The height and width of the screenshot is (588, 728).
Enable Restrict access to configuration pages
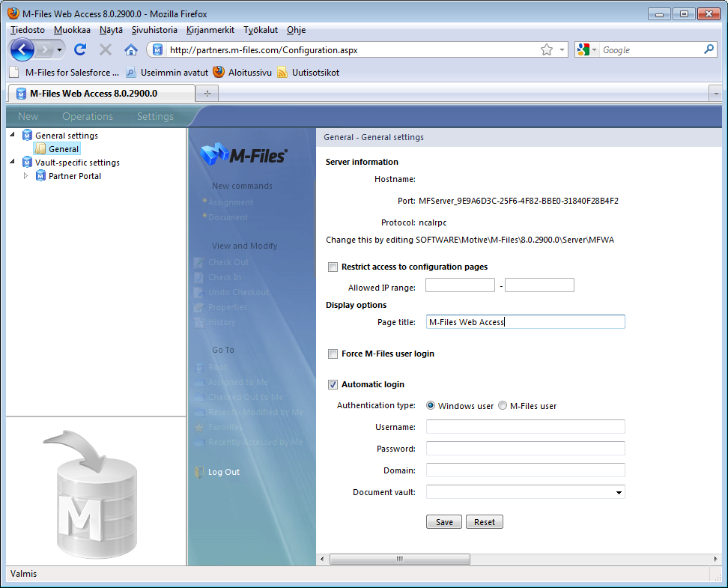pos(333,267)
